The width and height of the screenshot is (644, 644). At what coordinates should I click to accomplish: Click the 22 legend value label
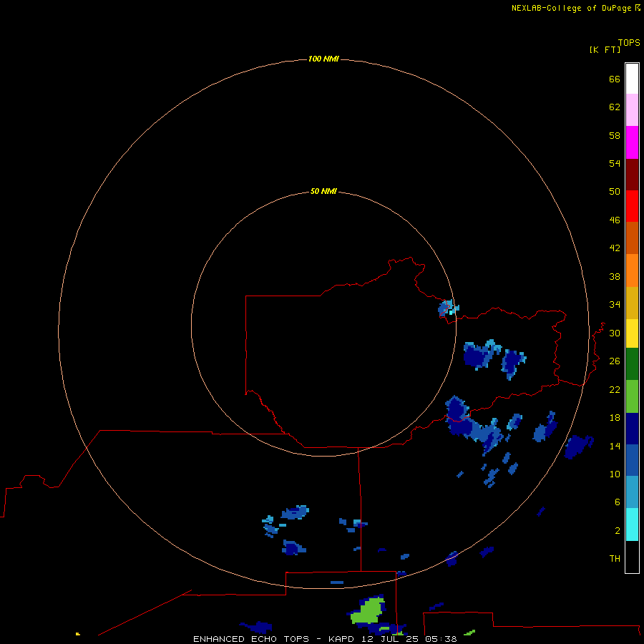click(615, 389)
